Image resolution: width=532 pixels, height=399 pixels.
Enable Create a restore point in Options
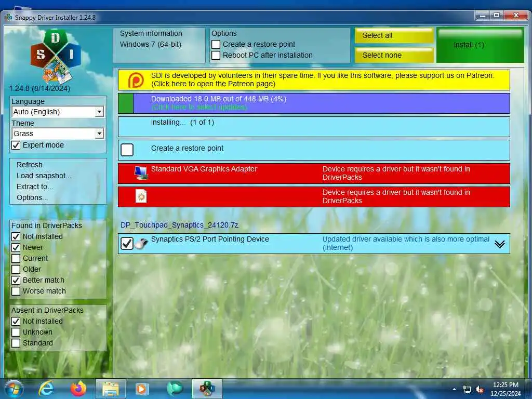point(216,45)
